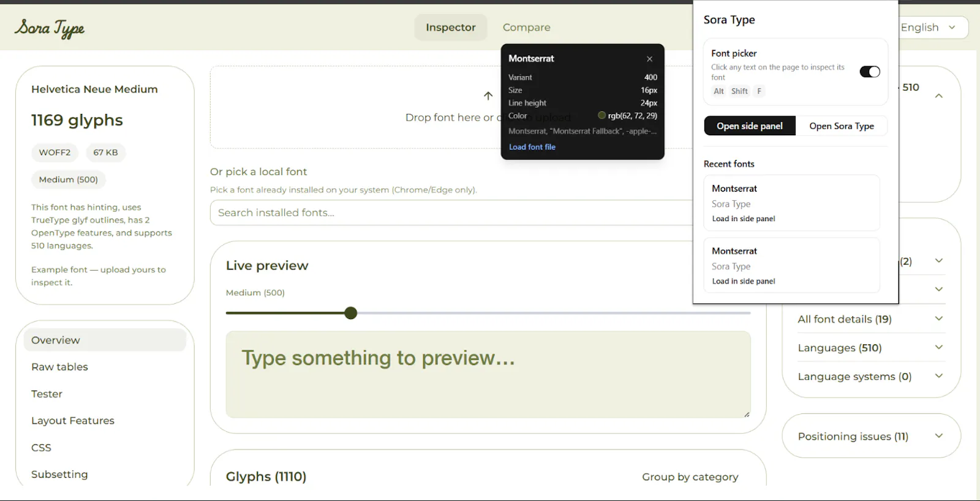Toggle the Font picker switch off
Image resolution: width=980 pixels, height=501 pixels.
click(870, 72)
